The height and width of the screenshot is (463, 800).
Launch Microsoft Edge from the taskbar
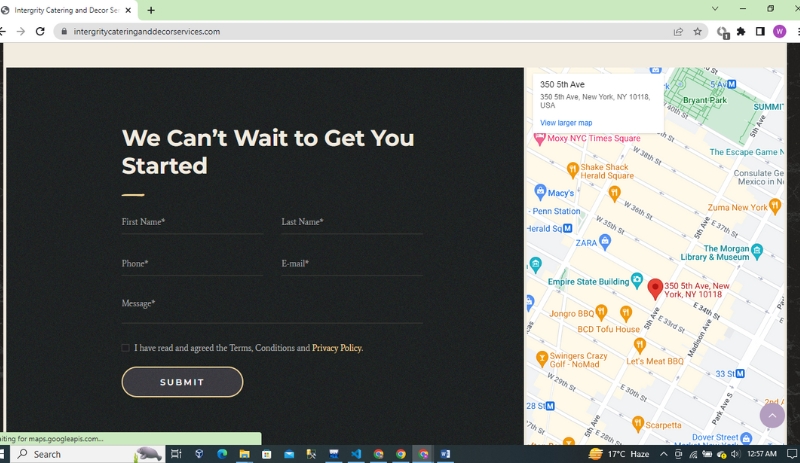(x=222, y=454)
